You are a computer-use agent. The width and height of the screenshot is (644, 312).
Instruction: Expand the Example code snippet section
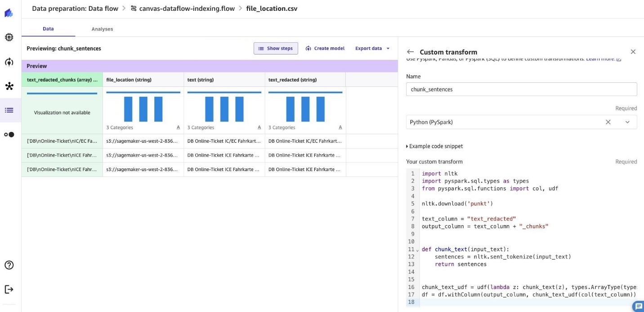coord(434,146)
